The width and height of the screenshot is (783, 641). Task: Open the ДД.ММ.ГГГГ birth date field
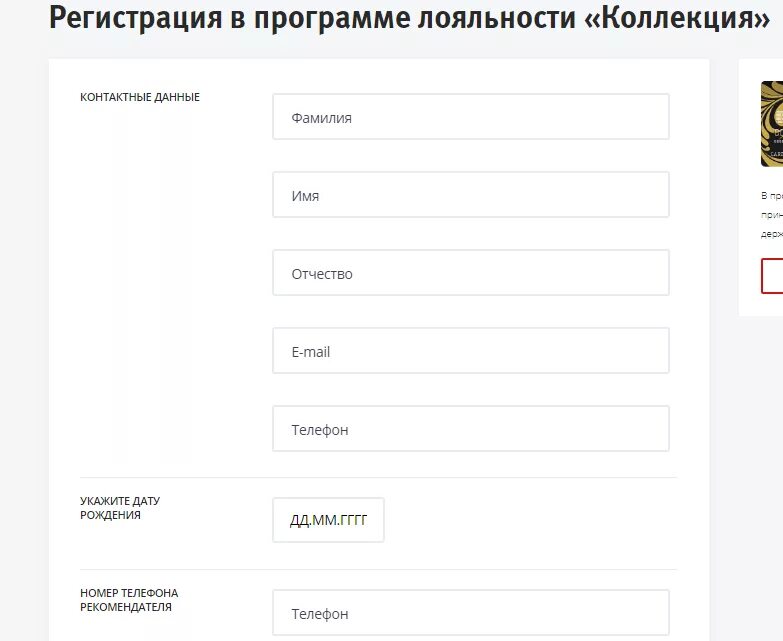328,520
